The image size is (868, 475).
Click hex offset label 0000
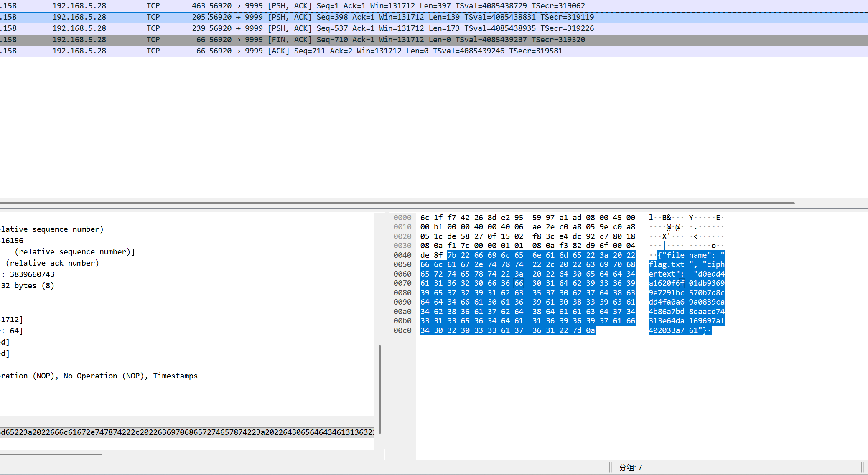(x=402, y=218)
